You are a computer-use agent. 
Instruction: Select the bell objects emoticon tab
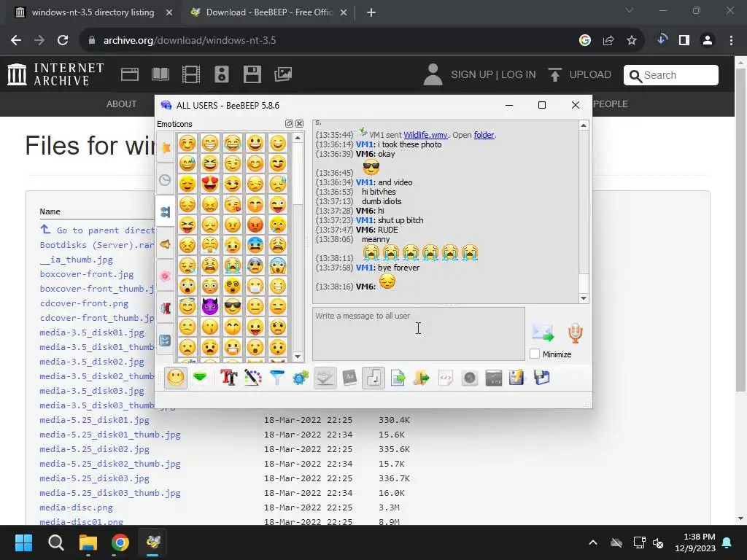(x=166, y=244)
